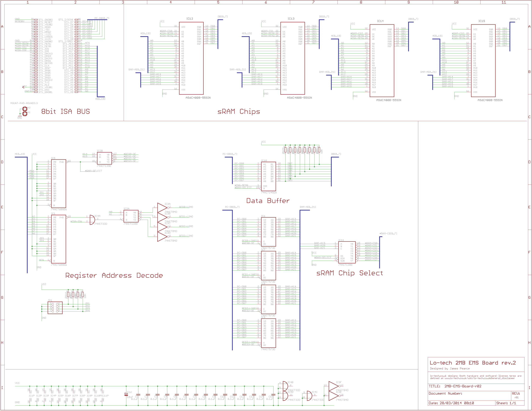Click column marker 11 on top border
The height and width of the screenshot is (411, 532).
point(504,2)
